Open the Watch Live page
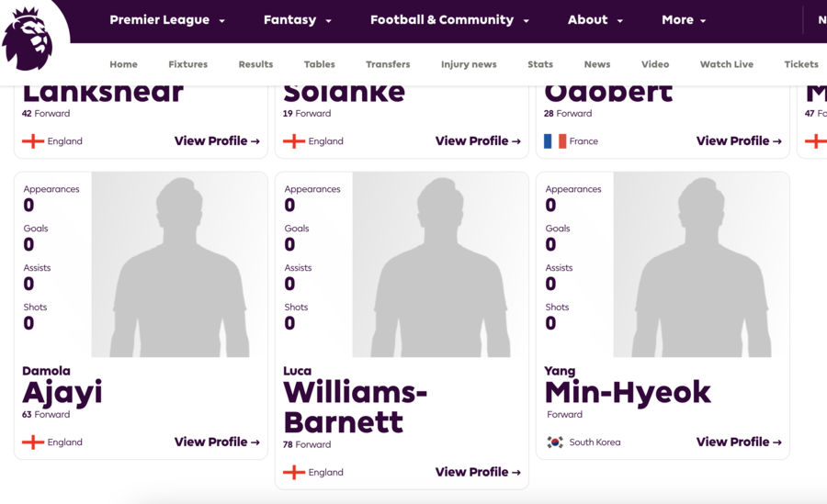 pyautogui.click(x=726, y=64)
